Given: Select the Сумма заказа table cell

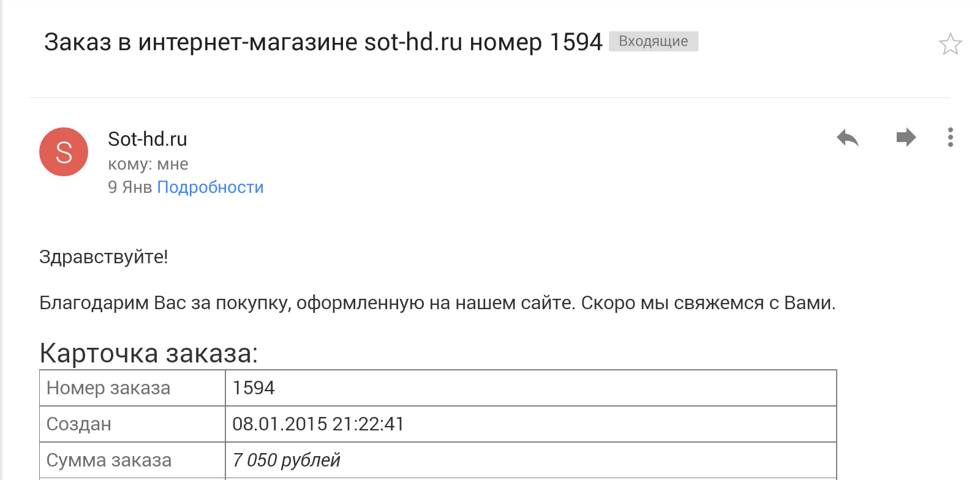Looking at the screenshot, I should click(x=133, y=460).
